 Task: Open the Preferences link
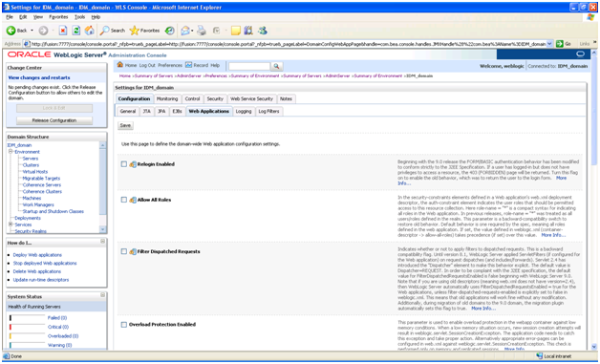pos(170,66)
